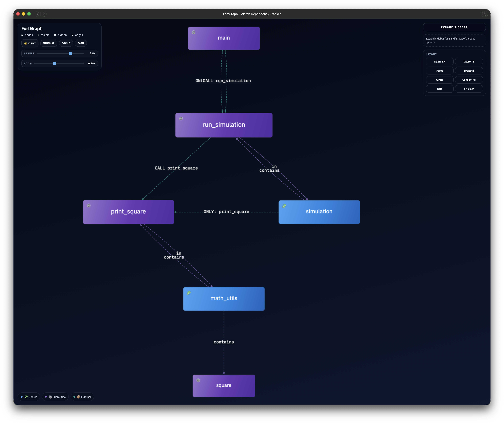This screenshot has width=504, height=423.
Task: Click the '0 hidden' stat
Action: (x=61, y=35)
